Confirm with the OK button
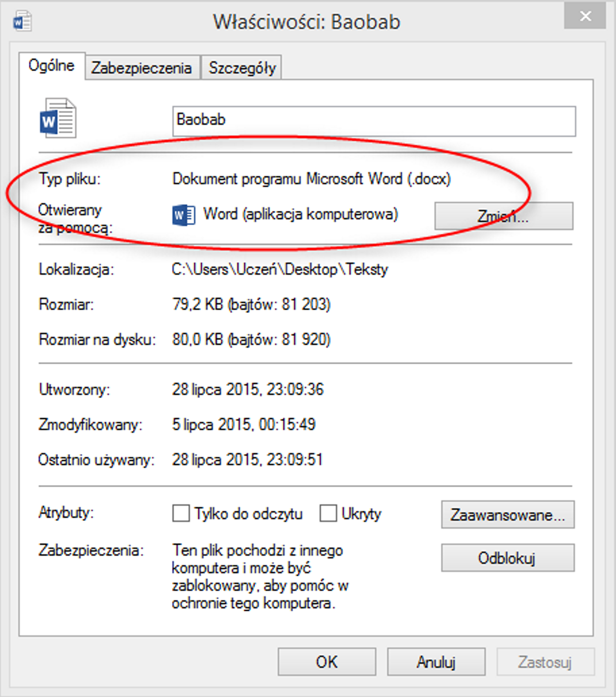The width and height of the screenshot is (616, 697). pos(327,662)
